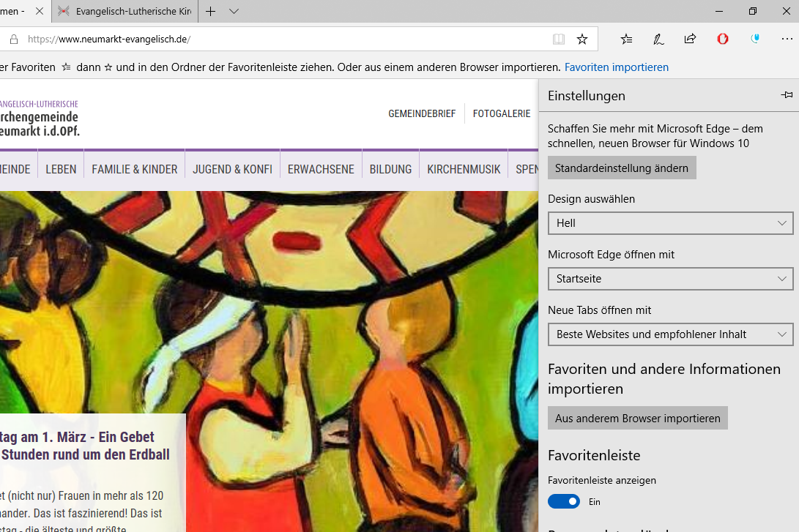Expand the Design auswählen dropdown
This screenshot has width=799, height=532.
(671, 223)
